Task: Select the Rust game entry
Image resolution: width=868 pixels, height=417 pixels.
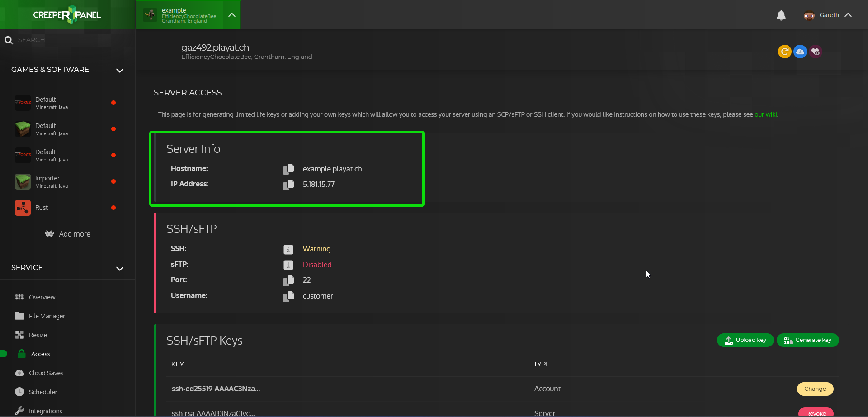Action: 67,208
